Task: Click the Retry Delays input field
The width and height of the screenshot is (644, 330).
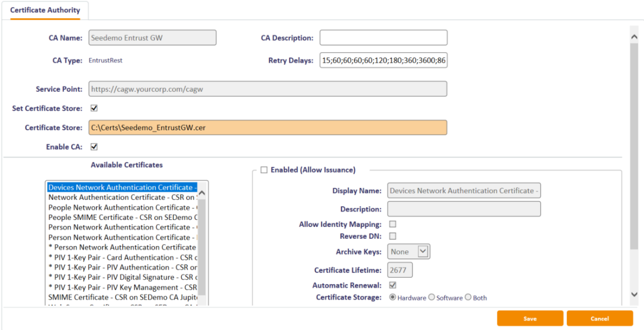Action: point(383,60)
